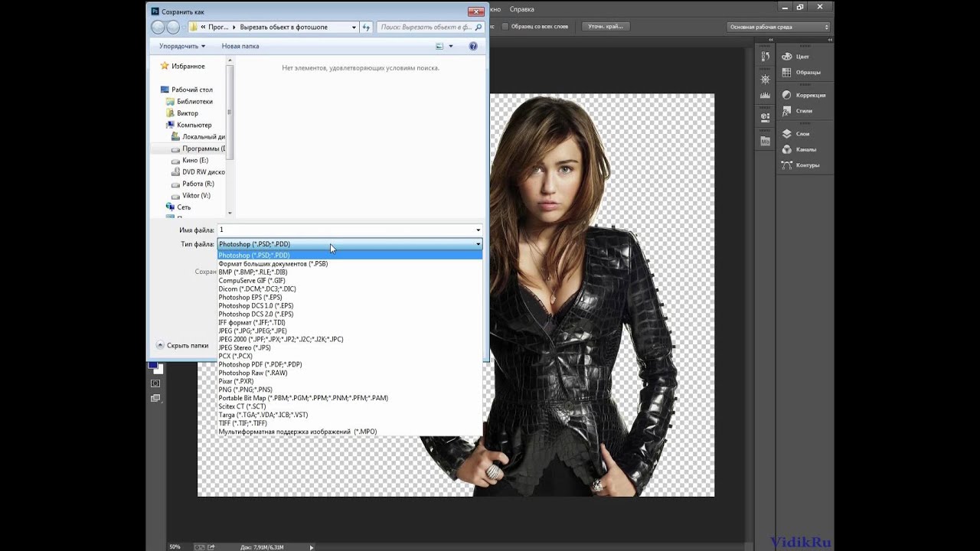Open the Paths (Контуры) panel icon
980x551 pixels.
tap(786, 165)
